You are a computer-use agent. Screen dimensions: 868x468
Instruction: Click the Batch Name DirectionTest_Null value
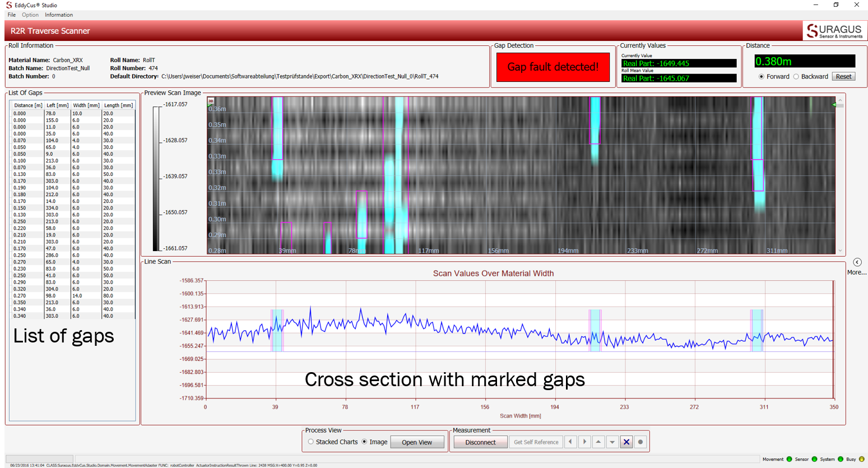tap(68, 68)
